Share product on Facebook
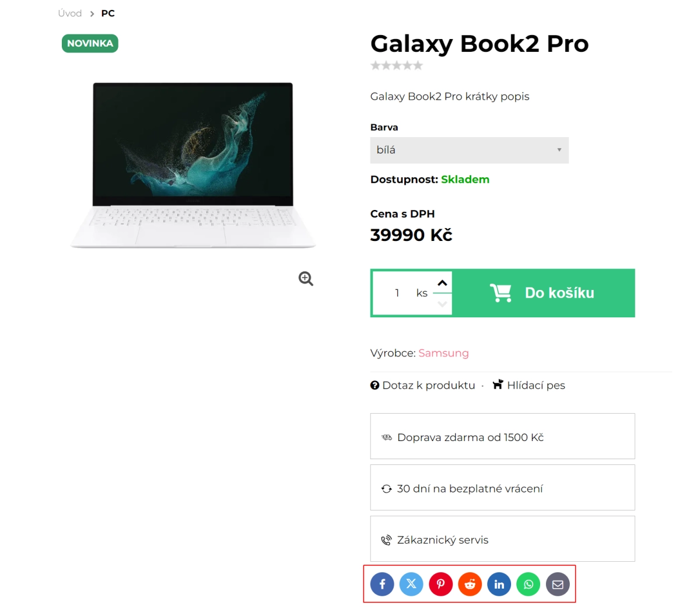 click(x=382, y=584)
